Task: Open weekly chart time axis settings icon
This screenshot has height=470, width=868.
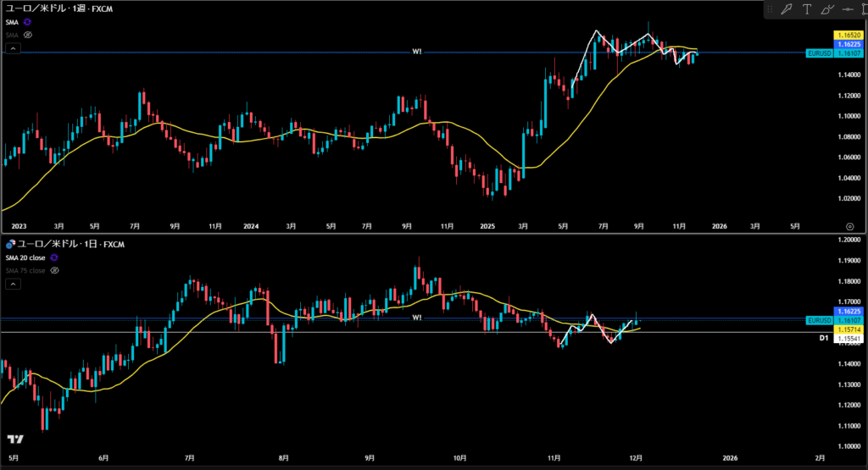Action: [849, 226]
